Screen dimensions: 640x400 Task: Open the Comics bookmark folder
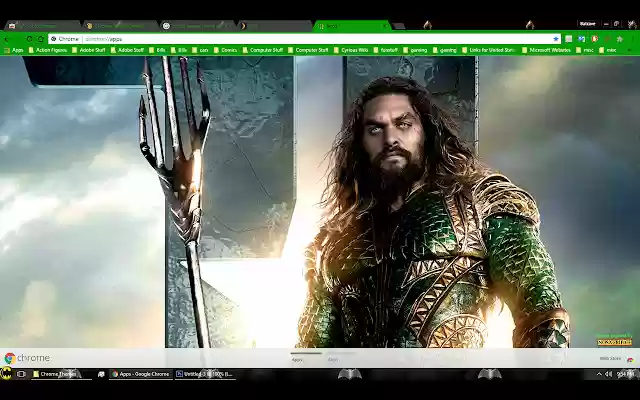225,50
